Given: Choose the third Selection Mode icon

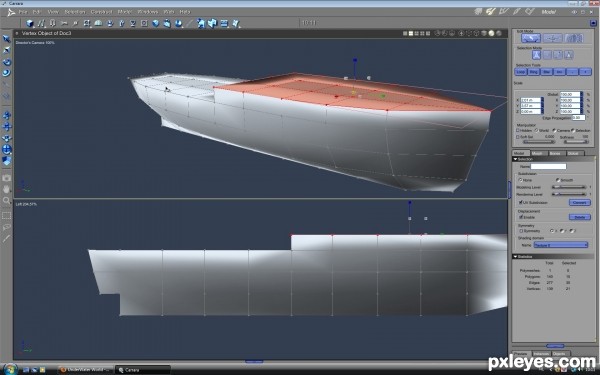Looking at the screenshot, I should (x=558, y=55).
